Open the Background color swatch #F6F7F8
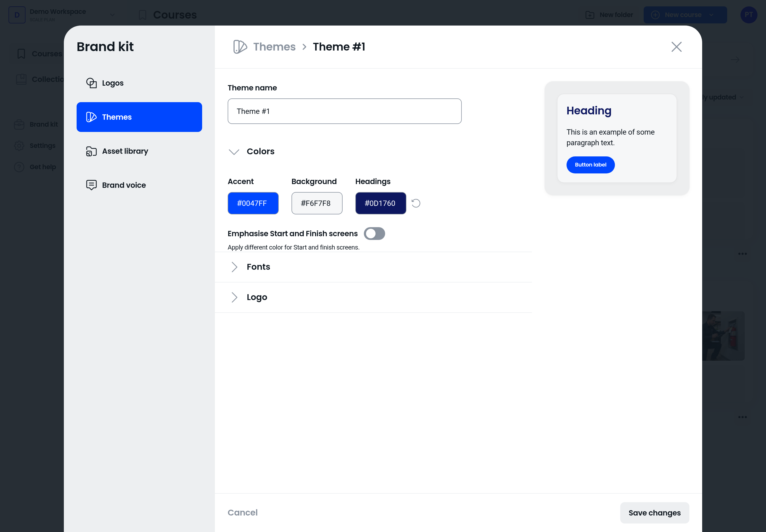The width and height of the screenshot is (766, 532). 317,203
